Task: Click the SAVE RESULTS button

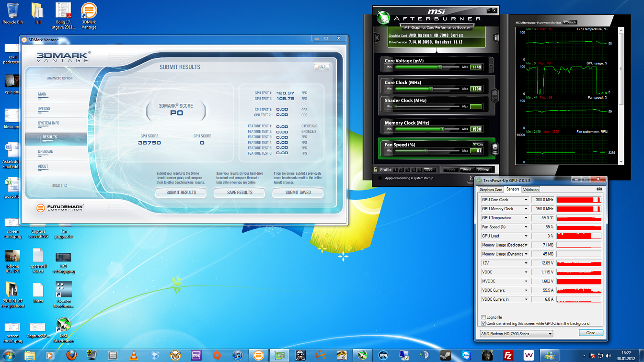Action: pos(240,192)
